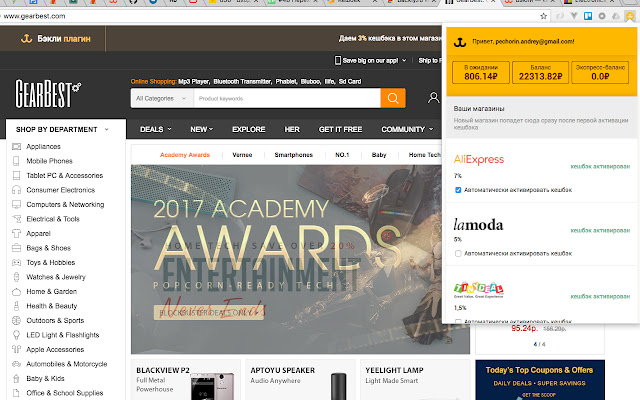Enable auto-activate cashback for lamoda

click(458, 253)
